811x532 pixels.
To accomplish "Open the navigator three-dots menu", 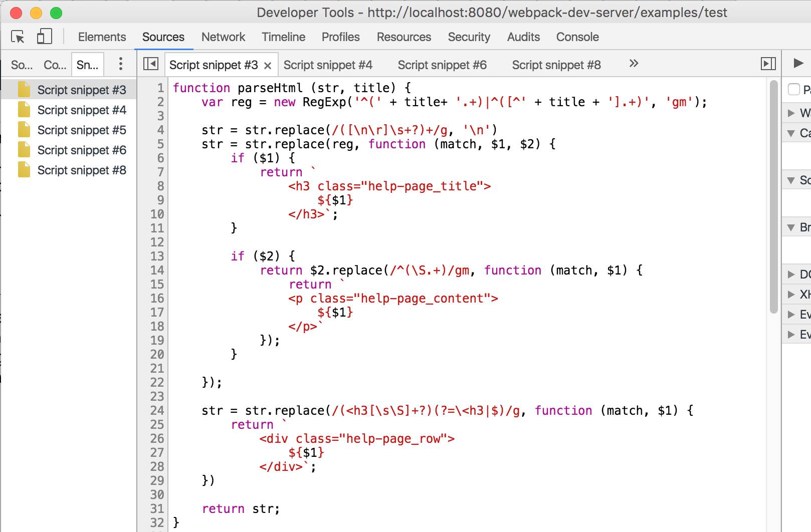I will 120,64.
